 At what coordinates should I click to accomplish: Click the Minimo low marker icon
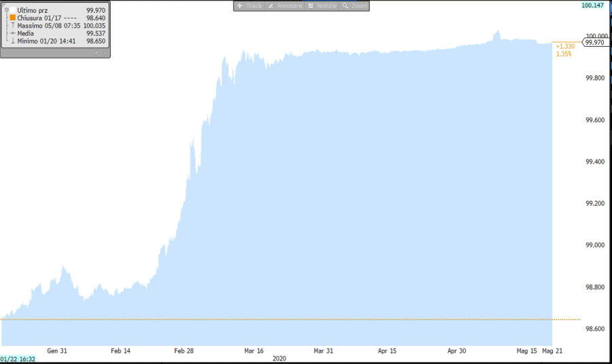point(13,41)
